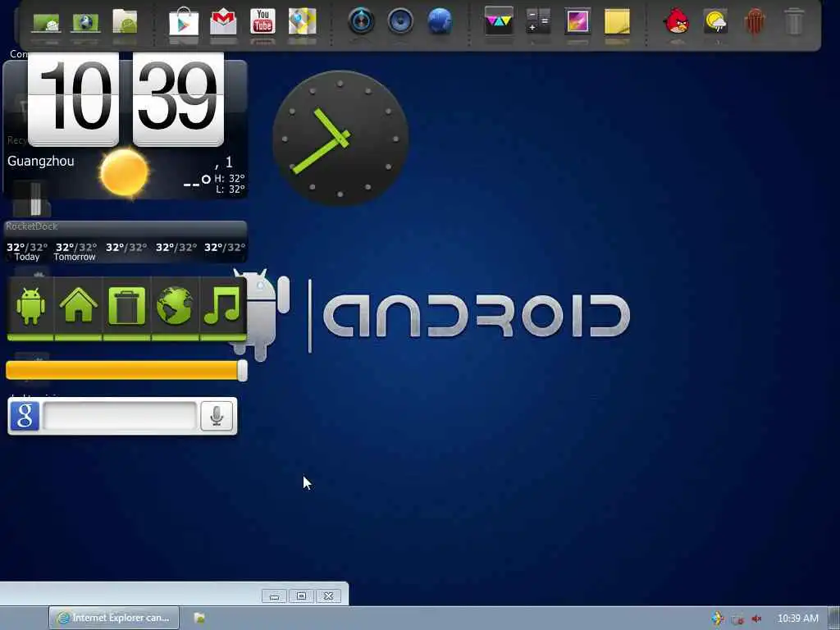Open the Internet Explorer taskbar button

coord(113,618)
